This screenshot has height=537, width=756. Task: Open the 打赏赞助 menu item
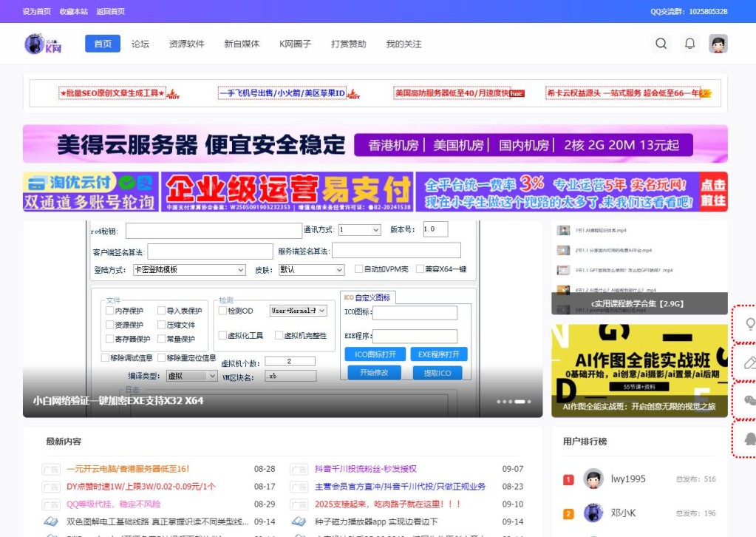click(349, 44)
